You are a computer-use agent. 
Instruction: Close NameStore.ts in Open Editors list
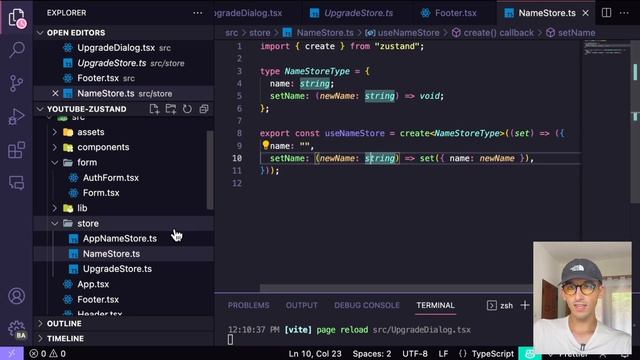coord(56,93)
